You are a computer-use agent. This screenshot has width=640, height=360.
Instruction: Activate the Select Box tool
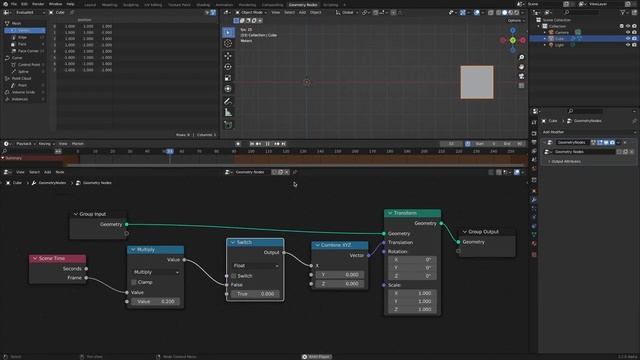coord(228,32)
